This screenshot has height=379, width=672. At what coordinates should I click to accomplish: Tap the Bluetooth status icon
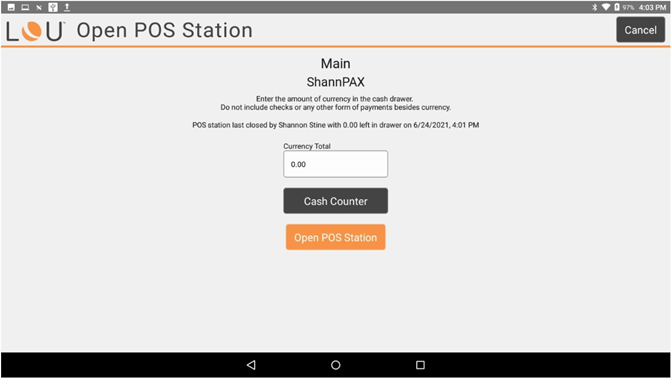click(x=595, y=7)
